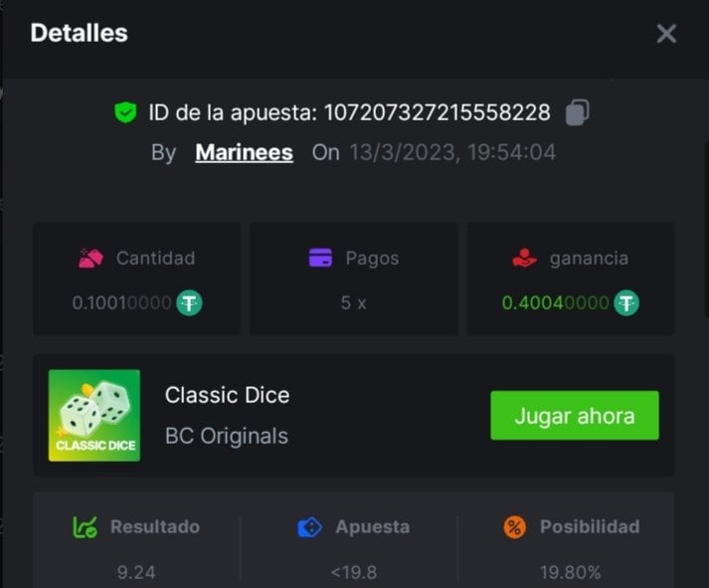The width and height of the screenshot is (709, 588).
Task: Click the Tether coin icon beside Cantidad amount
Action: point(189,303)
